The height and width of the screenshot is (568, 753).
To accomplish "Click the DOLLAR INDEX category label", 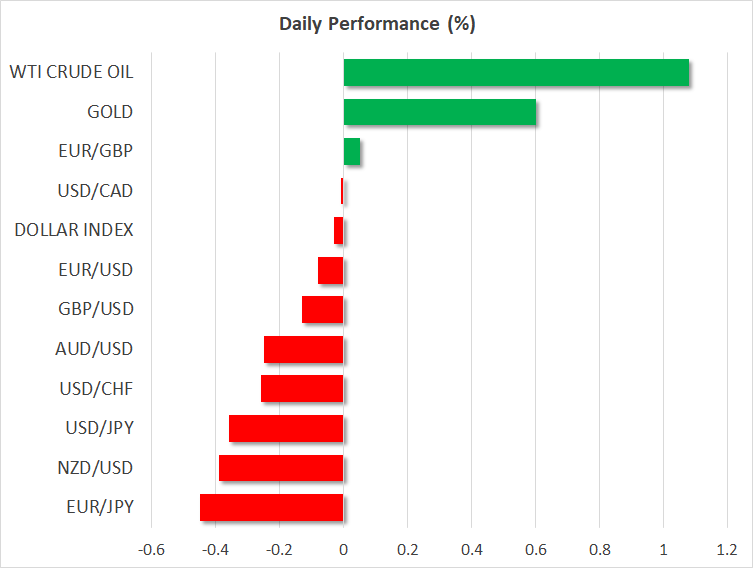I will (x=74, y=230).
